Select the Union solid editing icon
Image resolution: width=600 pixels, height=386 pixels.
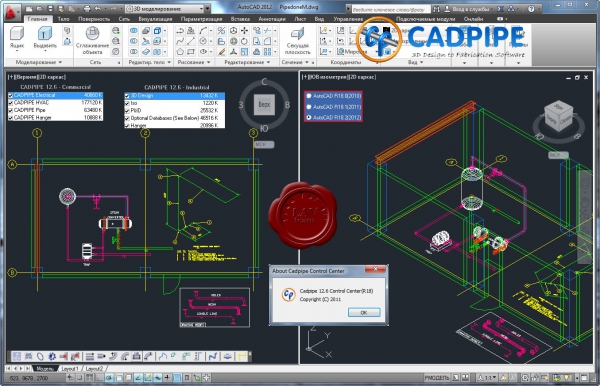(134, 31)
